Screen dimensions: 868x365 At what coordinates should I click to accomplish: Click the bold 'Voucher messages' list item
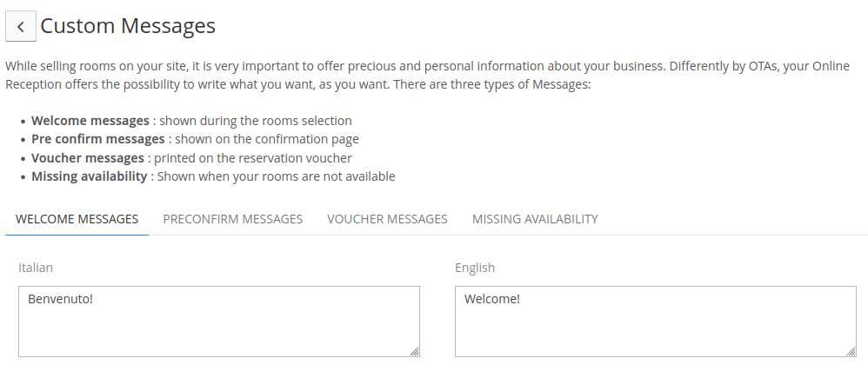coord(87,158)
